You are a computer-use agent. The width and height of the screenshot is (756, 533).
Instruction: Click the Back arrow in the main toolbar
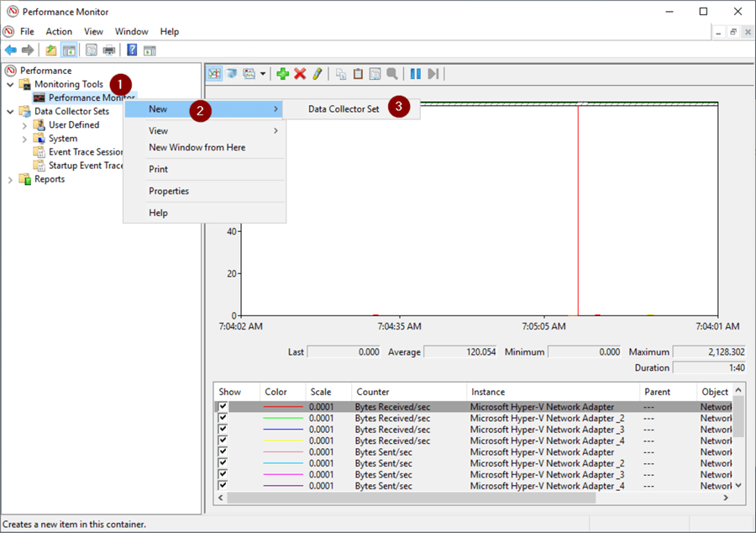11,50
